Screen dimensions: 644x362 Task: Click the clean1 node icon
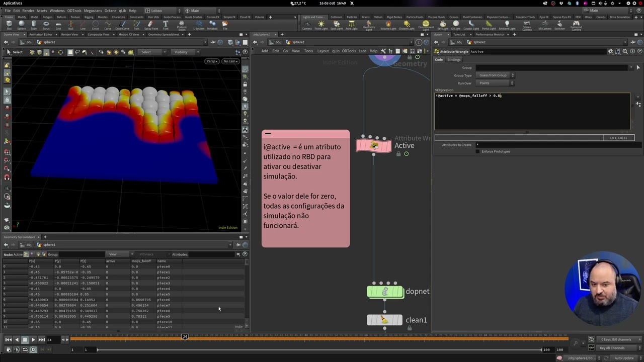tap(384, 320)
